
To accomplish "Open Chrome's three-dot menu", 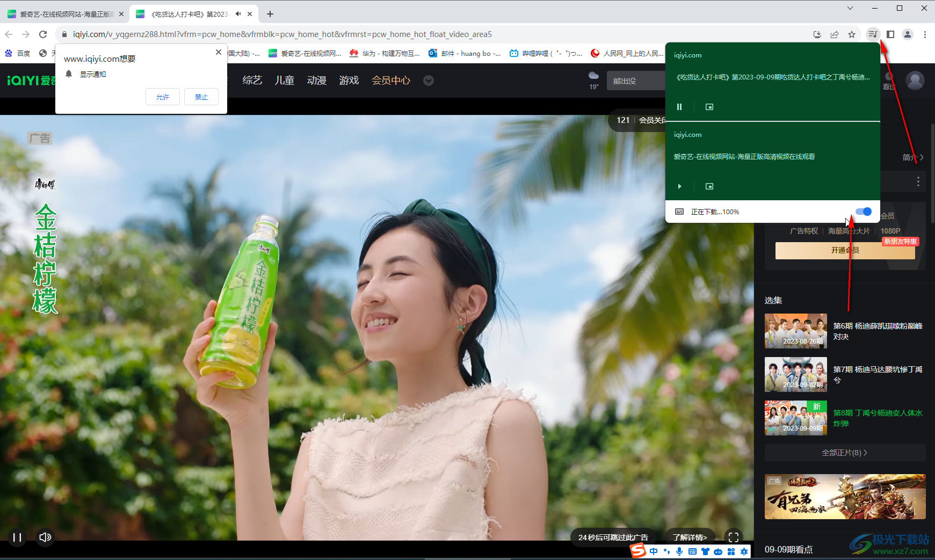I will click(x=925, y=34).
